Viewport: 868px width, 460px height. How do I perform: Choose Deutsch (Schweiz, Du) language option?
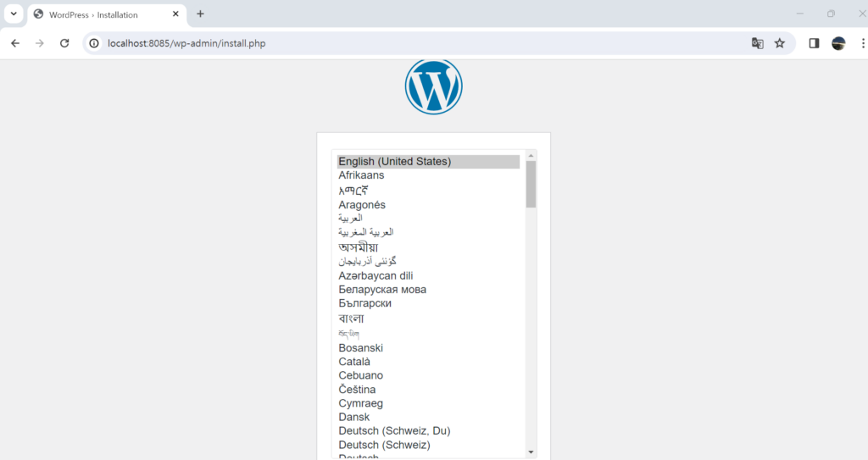pos(383,431)
